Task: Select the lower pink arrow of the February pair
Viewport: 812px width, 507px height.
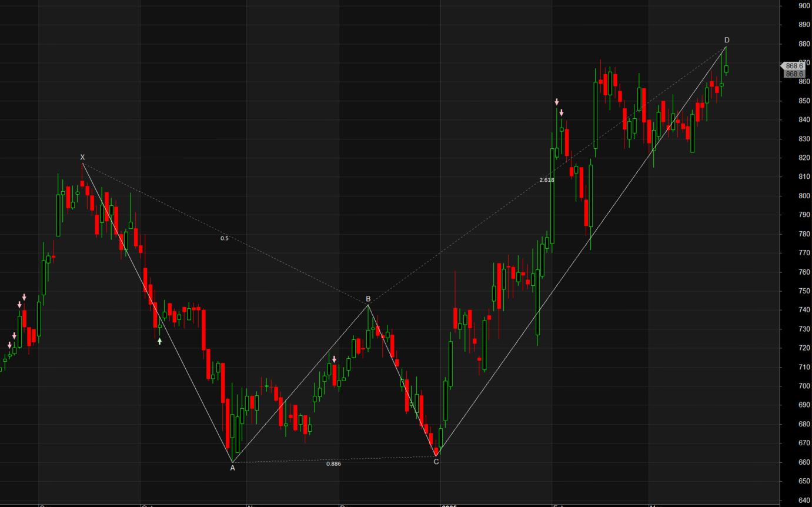Action: tap(562, 112)
